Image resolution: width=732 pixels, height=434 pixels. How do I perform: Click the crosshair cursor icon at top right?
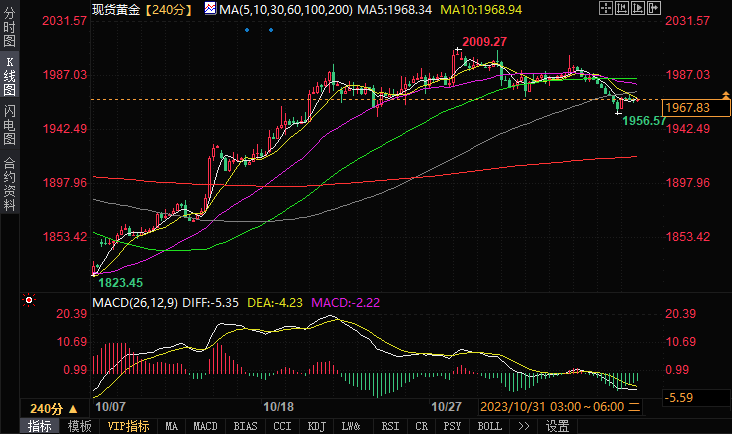pyautogui.click(x=605, y=8)
